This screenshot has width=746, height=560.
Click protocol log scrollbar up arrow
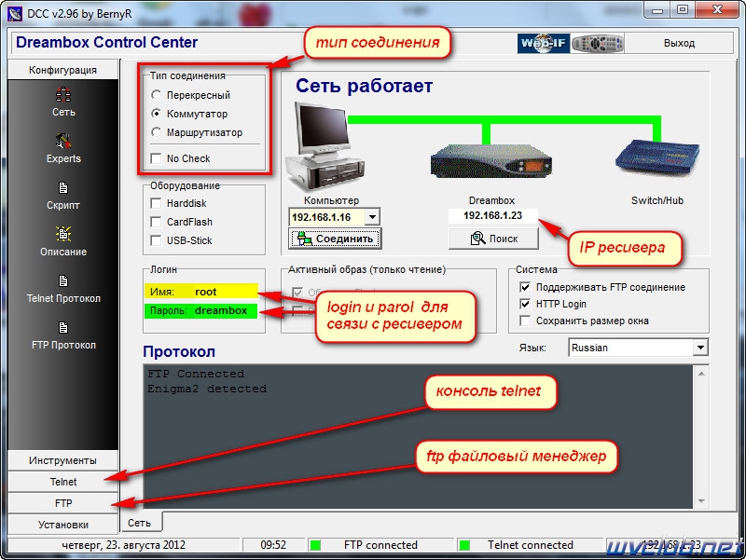701,374
